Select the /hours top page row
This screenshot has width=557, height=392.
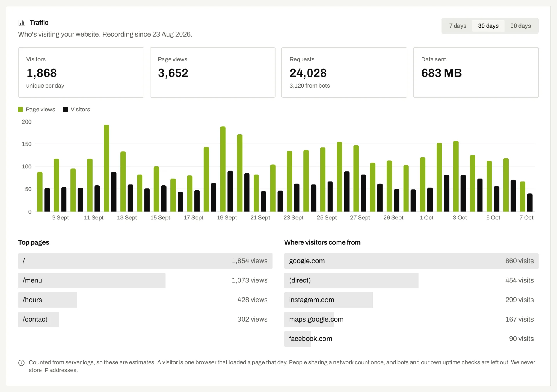click(145, 300)
